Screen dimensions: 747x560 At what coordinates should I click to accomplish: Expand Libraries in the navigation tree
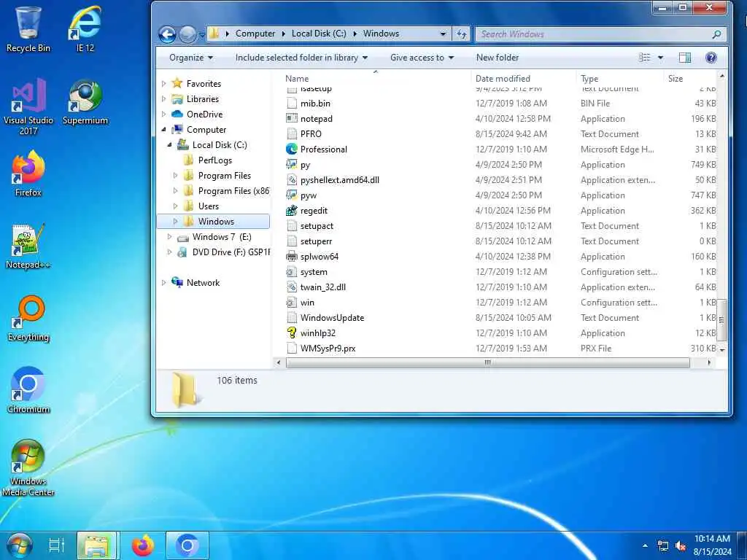point(164,99)
